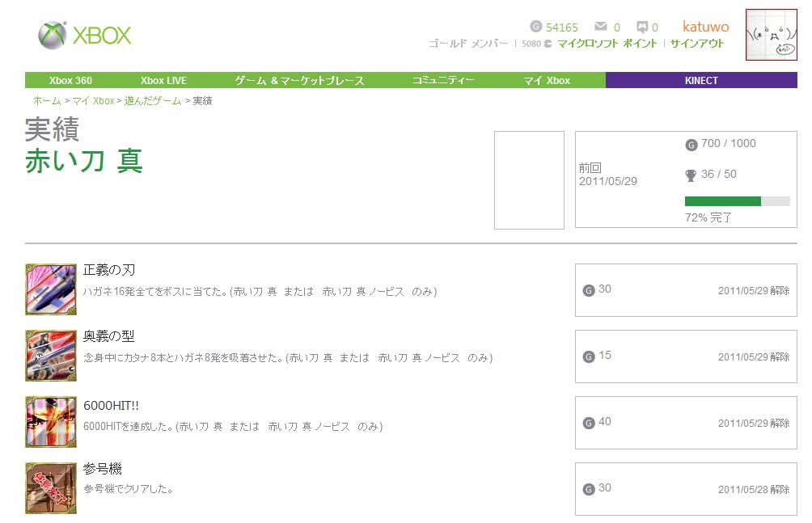Click the ゴールド メンバー membership label

pyautogui.click(x=468, y=44)
